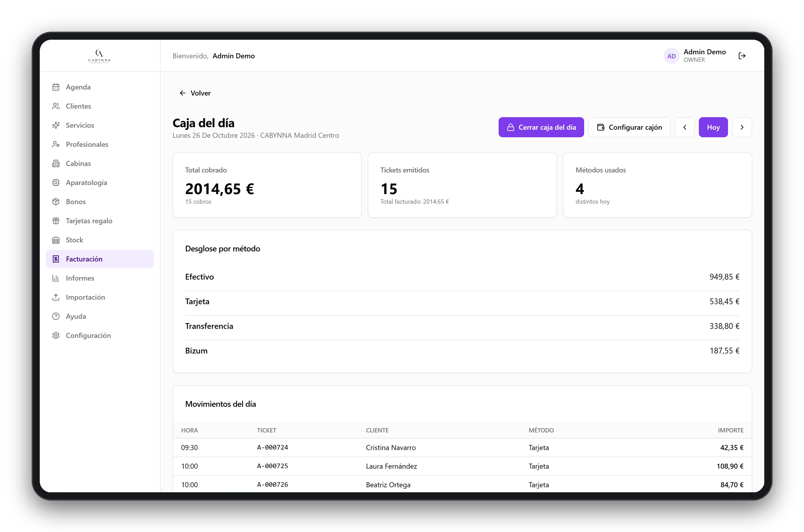Go to previous day with left chevron
Image resolution: width=804 pixels, height=532 pixels.
click(x=685, y=127)
